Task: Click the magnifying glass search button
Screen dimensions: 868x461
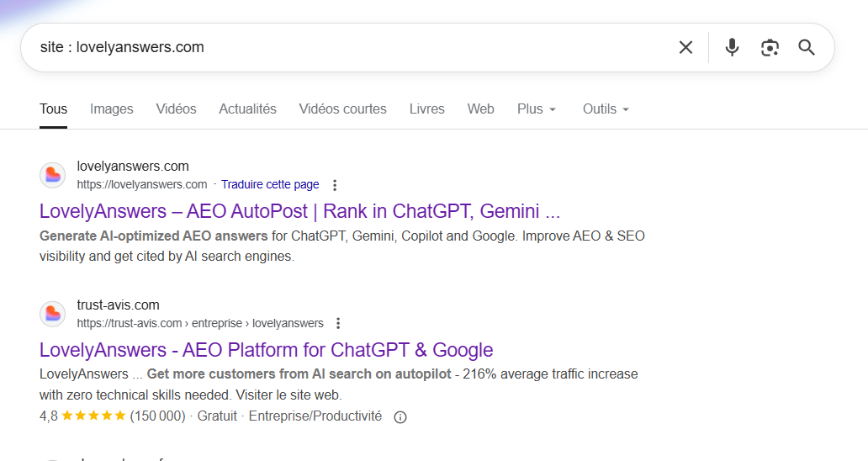Action: pyautogui.click(x=807, y=47)
